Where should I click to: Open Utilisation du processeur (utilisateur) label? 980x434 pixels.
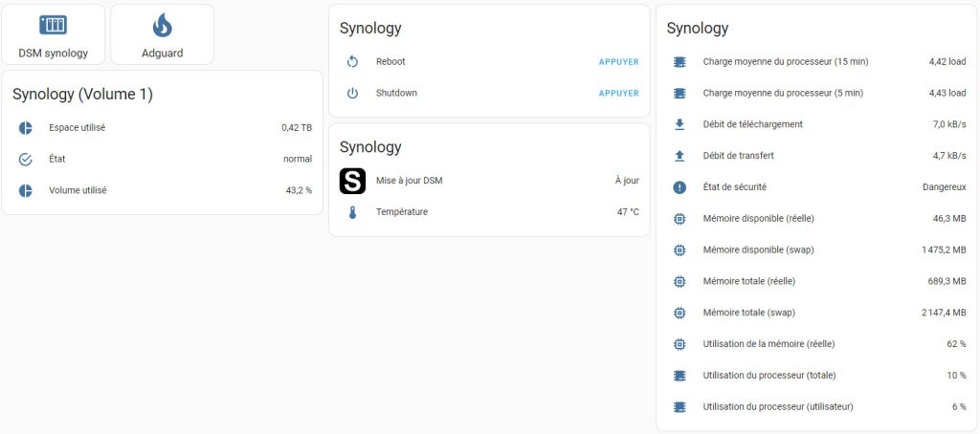click(x=778, y=406)
